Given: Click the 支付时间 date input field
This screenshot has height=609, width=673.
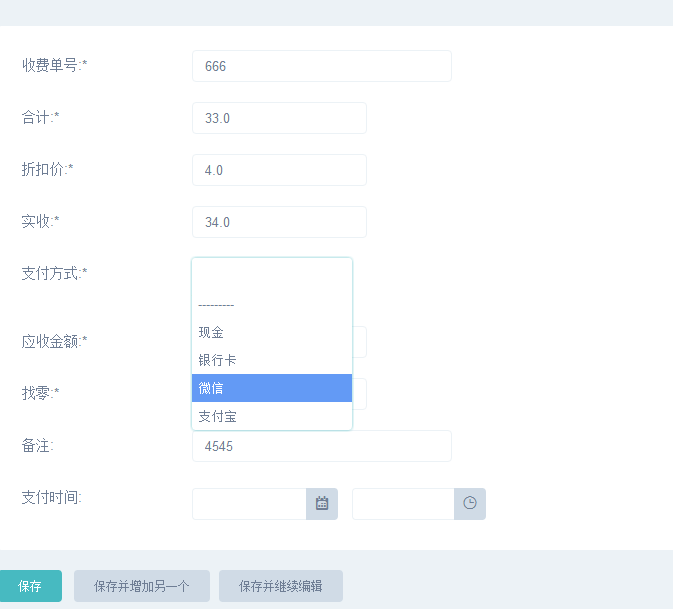Looking at the screenshot, I should [249, 503].
